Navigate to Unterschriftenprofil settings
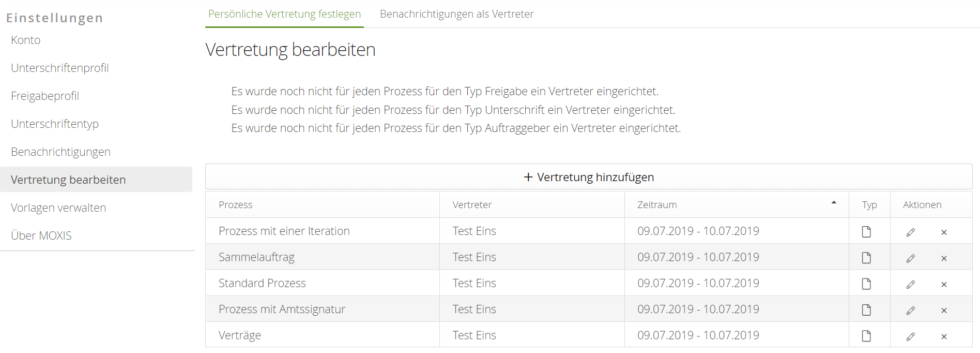980x353 pixels. point(59,68)
